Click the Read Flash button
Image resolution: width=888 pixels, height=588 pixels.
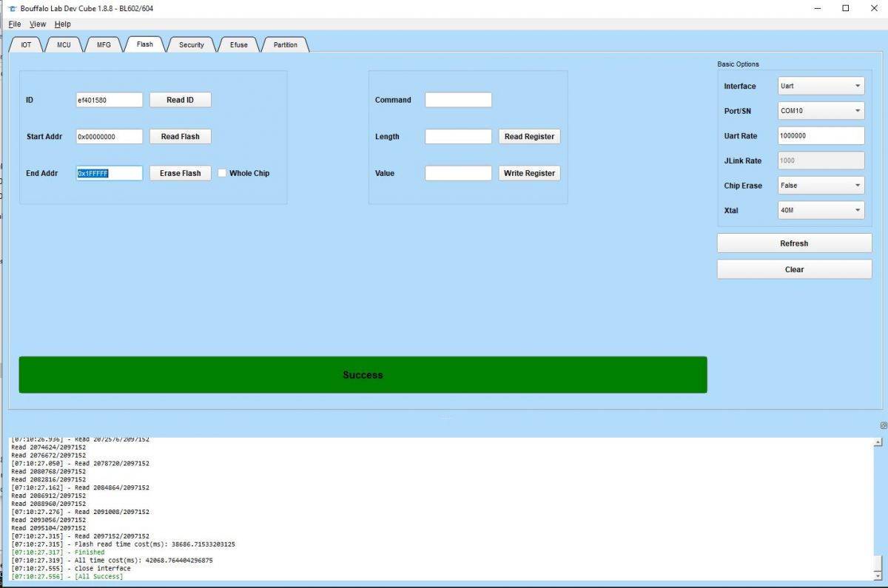(181, 137)
